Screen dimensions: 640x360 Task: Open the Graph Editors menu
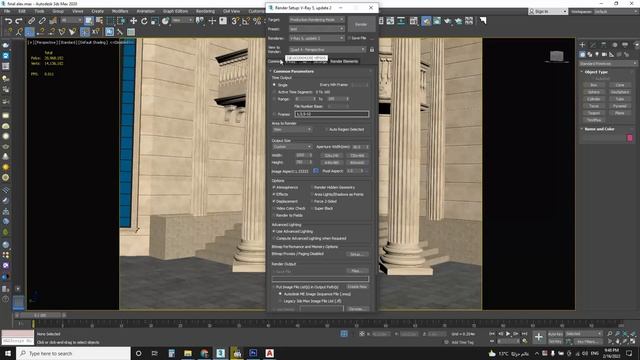(x=176, y=11)
